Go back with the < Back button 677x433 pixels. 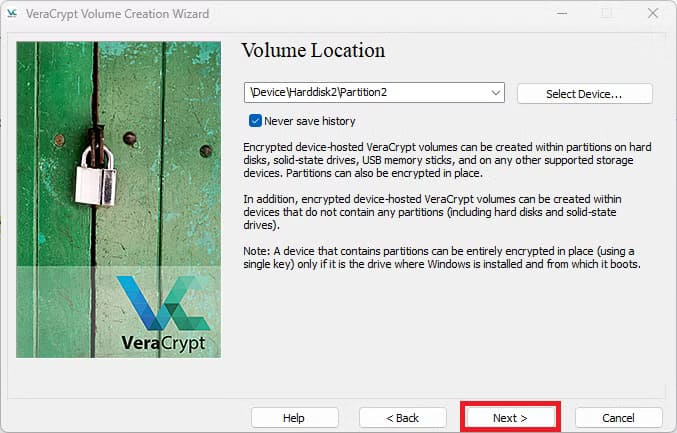point(402,417)
